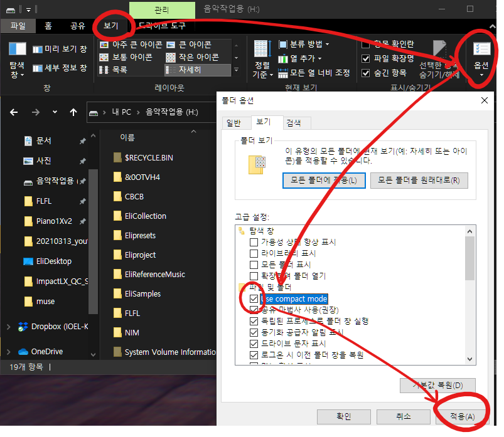Open 정렬 기준 sort menu
This screenshot has height=437, width=504.
pyautogui.click(x=262, y=60)
